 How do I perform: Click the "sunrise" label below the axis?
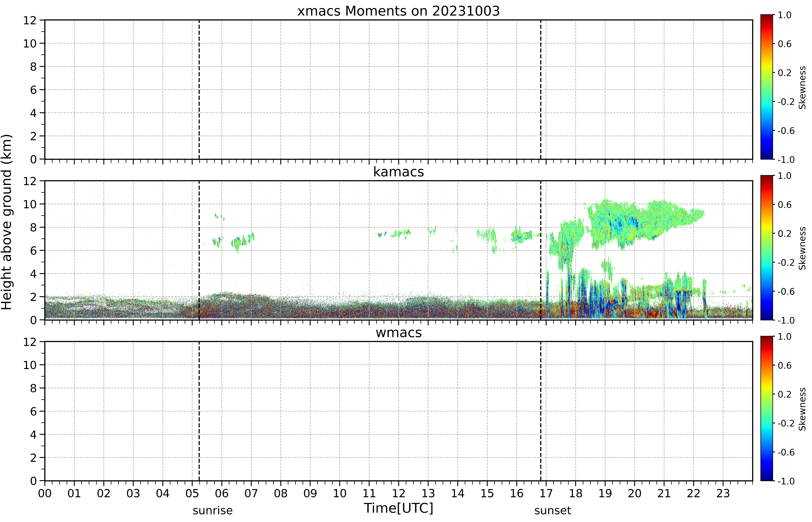click(213, 510)
